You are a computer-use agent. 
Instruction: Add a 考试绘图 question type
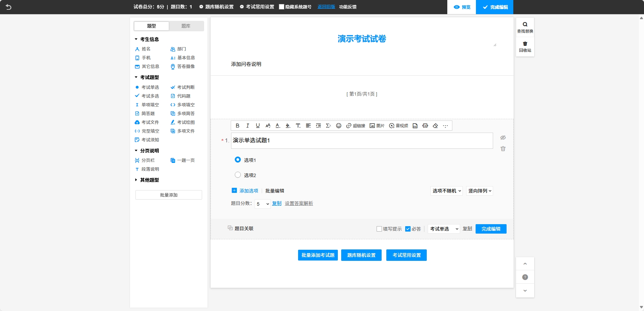click(183, 122)
